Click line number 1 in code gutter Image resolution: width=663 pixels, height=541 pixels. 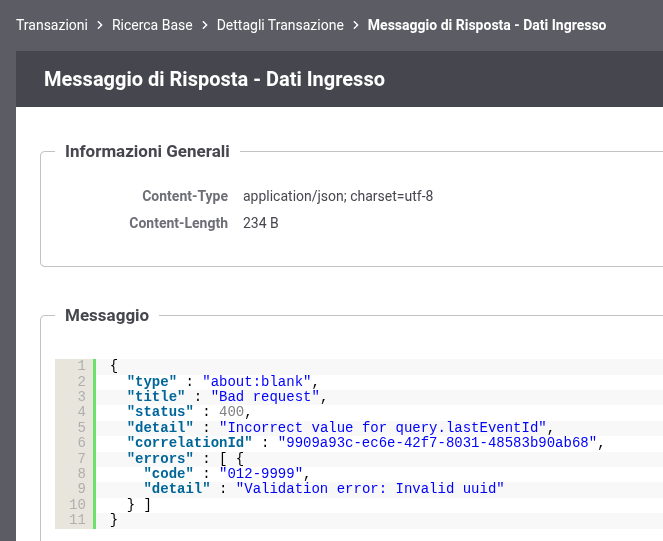point(81,366)
